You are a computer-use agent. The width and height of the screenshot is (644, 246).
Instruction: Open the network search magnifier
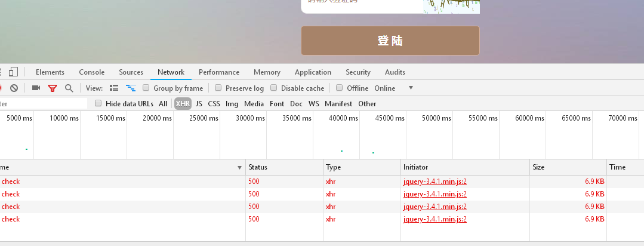[x=69, y=88]
